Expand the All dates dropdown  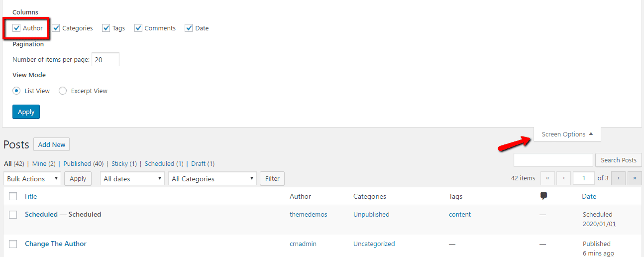(x=132, y=179)
